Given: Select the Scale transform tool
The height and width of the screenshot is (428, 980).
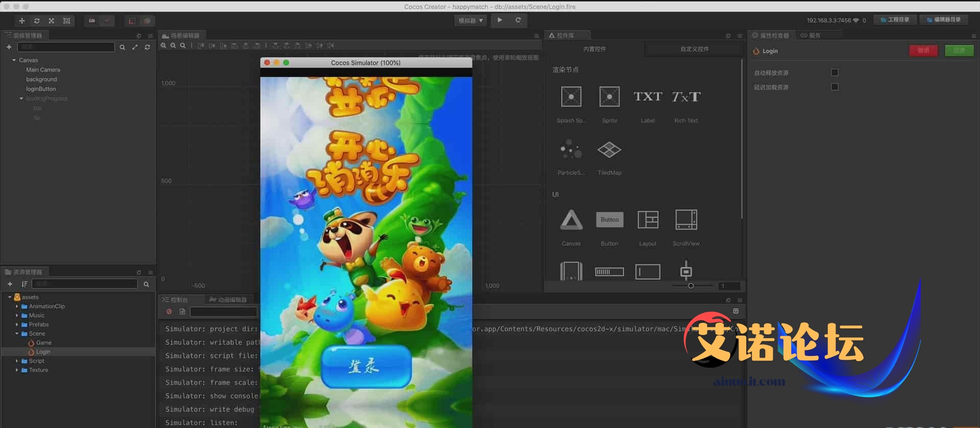Looking at the screenshot, I should coord(52,21).
